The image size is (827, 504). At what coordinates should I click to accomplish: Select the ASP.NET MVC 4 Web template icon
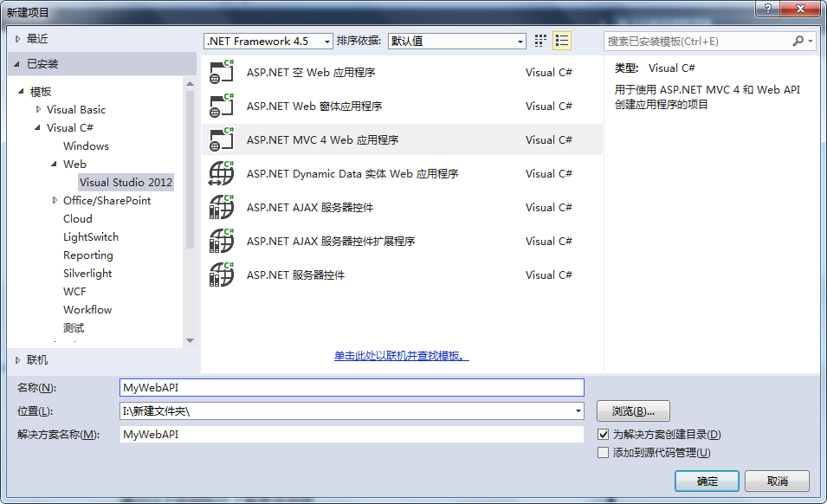click(x=222, y=140)
